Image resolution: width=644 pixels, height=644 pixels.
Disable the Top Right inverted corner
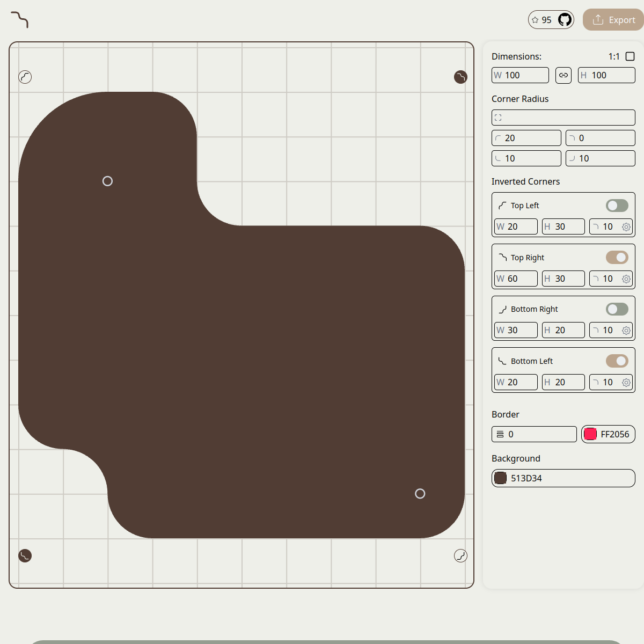617,258
